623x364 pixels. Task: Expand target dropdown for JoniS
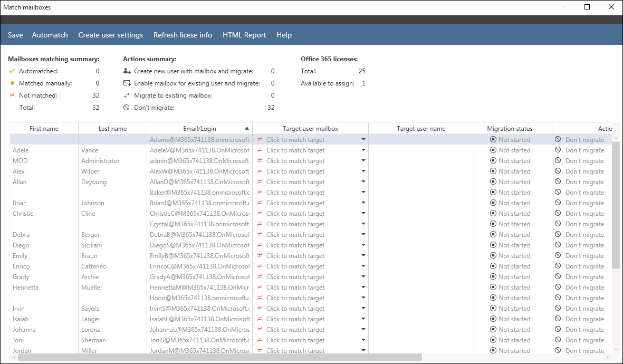pos(363,340)
